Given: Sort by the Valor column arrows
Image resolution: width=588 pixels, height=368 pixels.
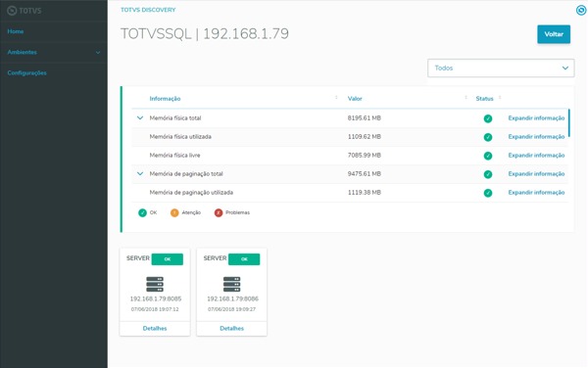Looking at the screenshot, I should tap(466, 97).
